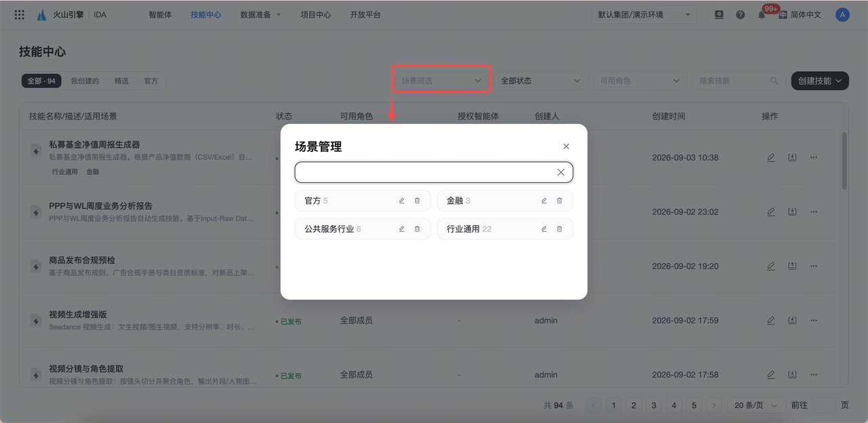Delete the 官方 scene tag
Screen dimensions: 868x423
click(x=417, y=201)
